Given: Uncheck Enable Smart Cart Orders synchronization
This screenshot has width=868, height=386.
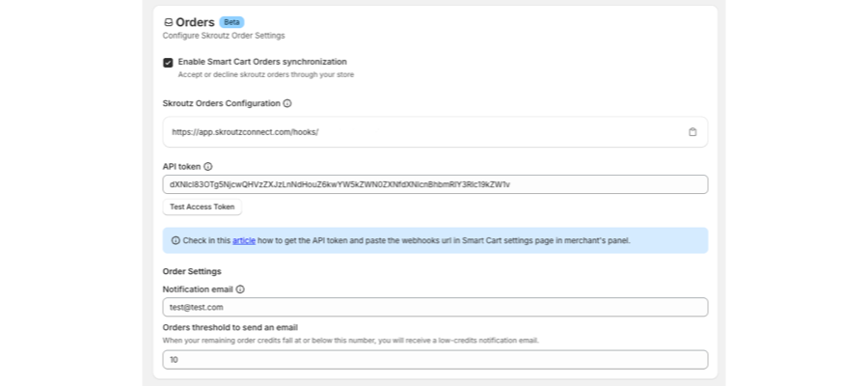Looking at the screenshot, I should tap(168, 63).
